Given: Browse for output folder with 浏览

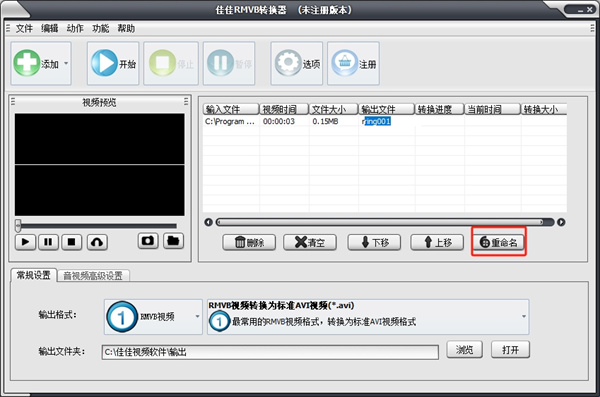Looking at the screenshot, I should [x=465, y=350].
